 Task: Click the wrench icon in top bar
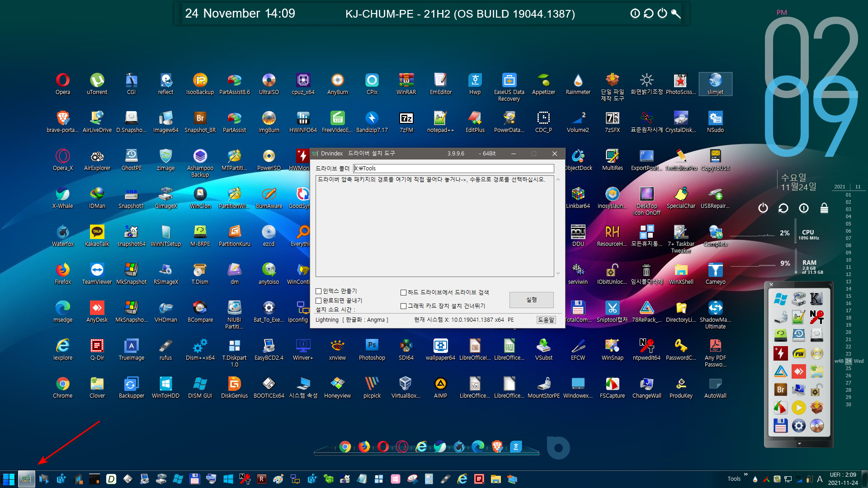(676, 13)
